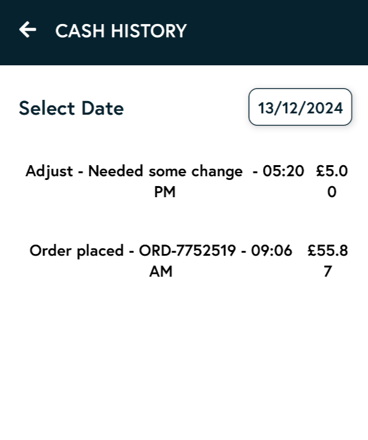Click the £5.00 adjustment amount
The width and height of the screenshot is (368, 440).
[x=332, y=181]
